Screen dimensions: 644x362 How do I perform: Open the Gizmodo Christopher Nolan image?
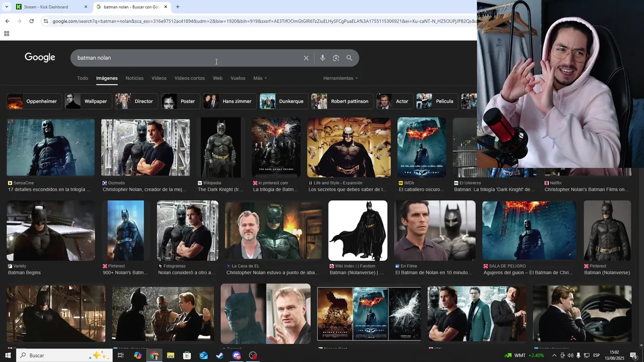[145, 148]
